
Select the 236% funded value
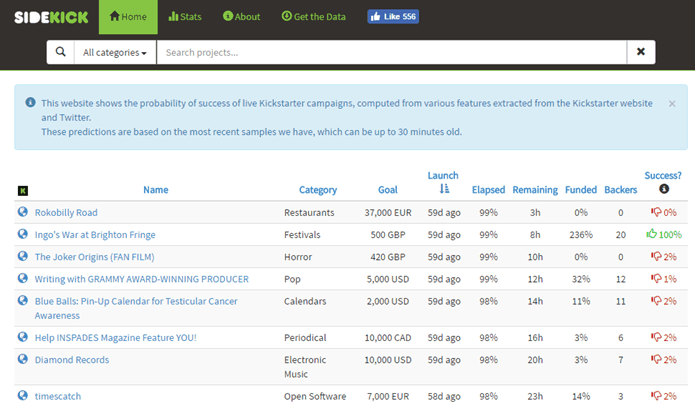click(x=581, y=235)
